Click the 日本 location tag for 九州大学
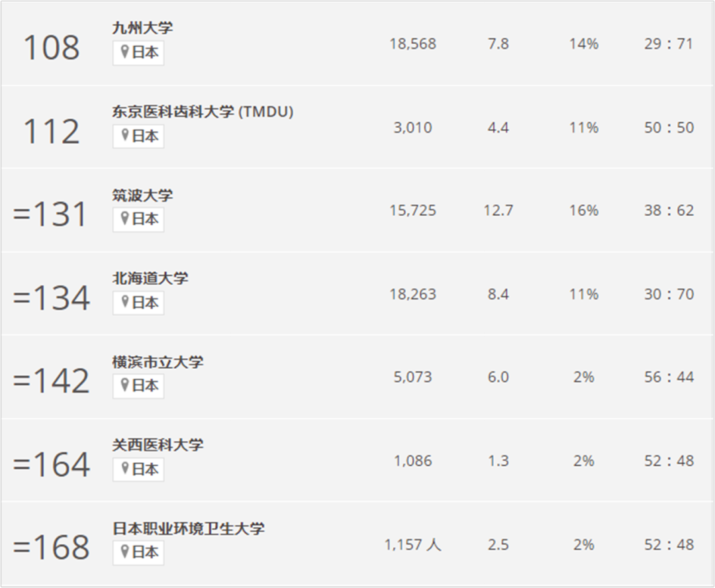 point(145,53)
